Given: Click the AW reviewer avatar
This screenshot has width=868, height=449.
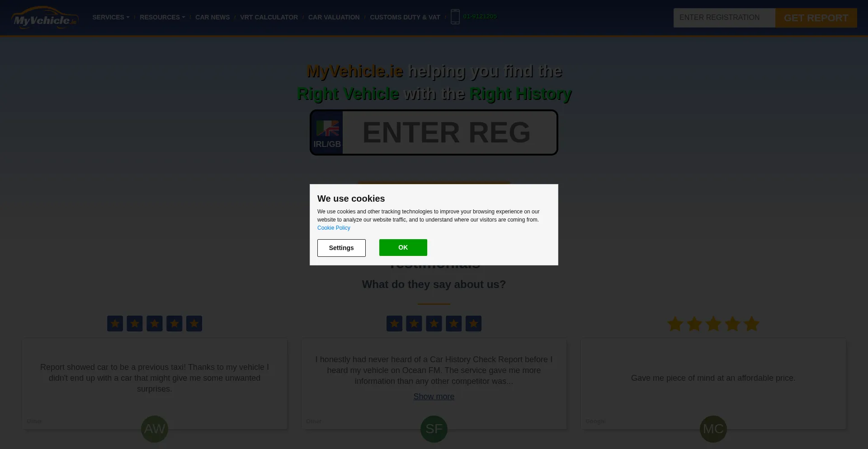Looking at the screenshot, I should [155, 429].
